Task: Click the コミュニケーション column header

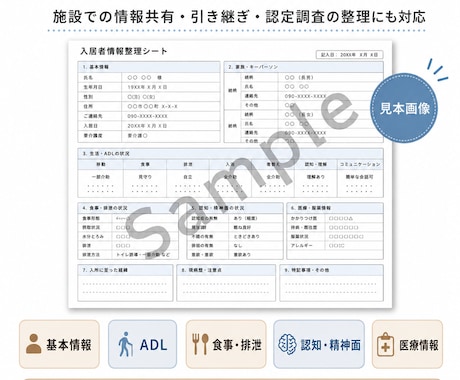Action: (x=360, y=164)
